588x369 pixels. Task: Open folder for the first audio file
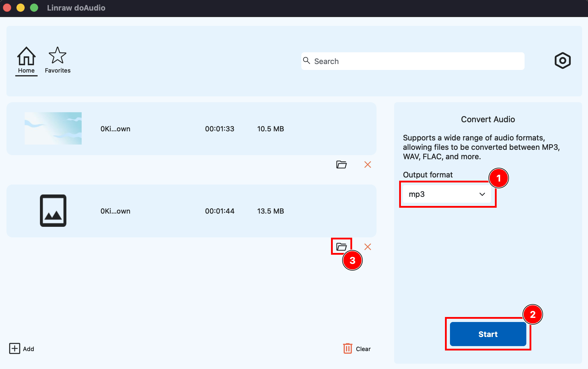click(x=341, y=165)
